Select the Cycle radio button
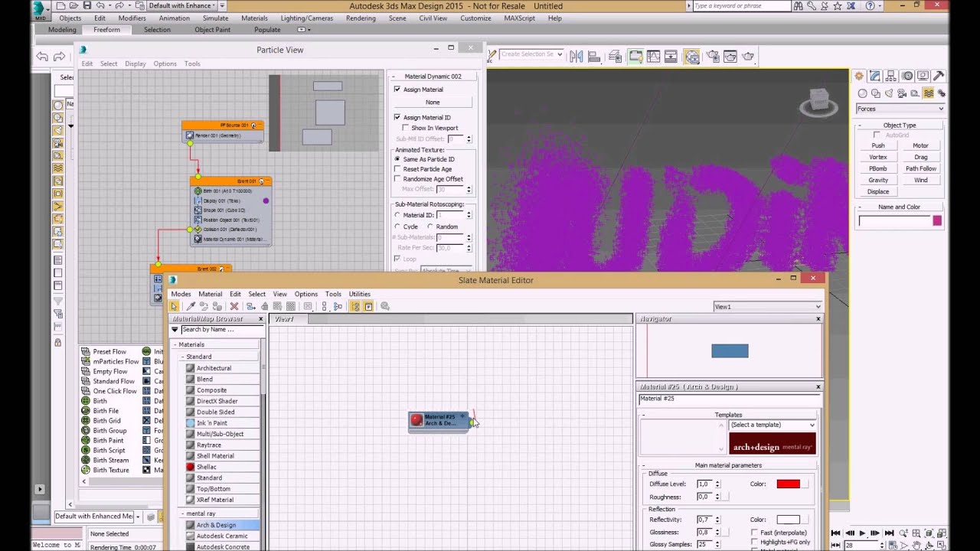Image resolution: width=980 pixels, height=551 pixels. (397, 227)
